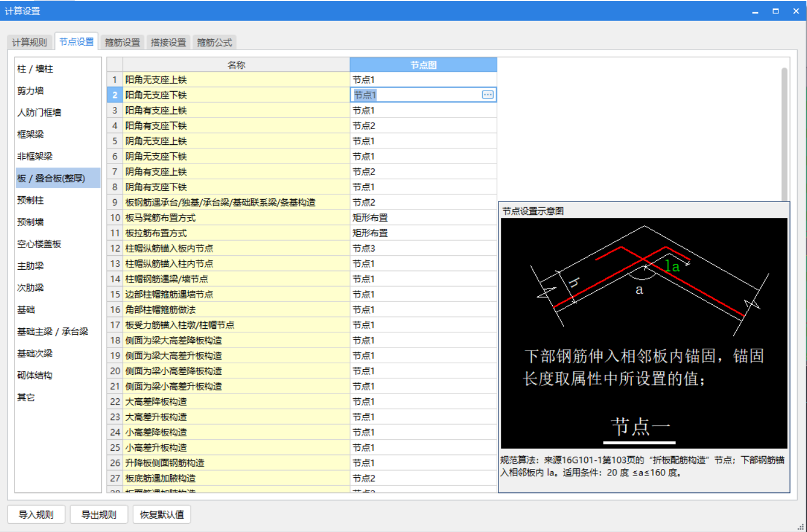Open 箍筋公式 tab
Image resolution: width=807 pixels, height=532 pixels.
point(214,42)
